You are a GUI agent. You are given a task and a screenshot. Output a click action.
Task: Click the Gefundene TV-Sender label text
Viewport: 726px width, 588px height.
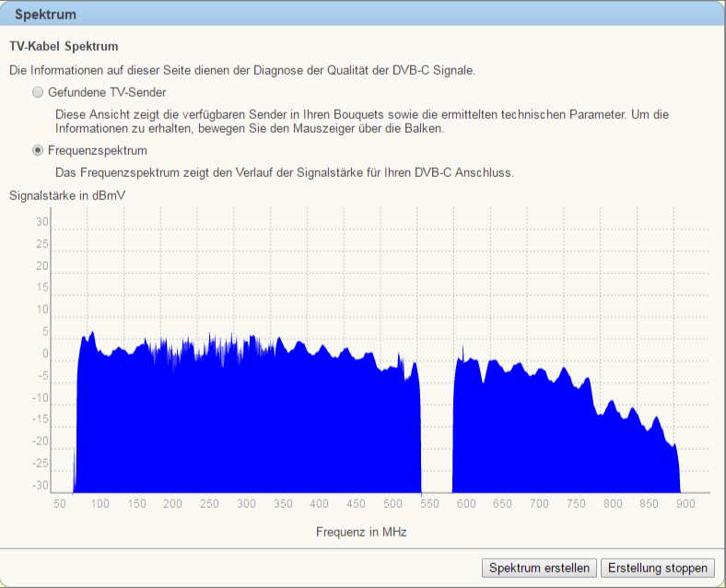point(107,92)
